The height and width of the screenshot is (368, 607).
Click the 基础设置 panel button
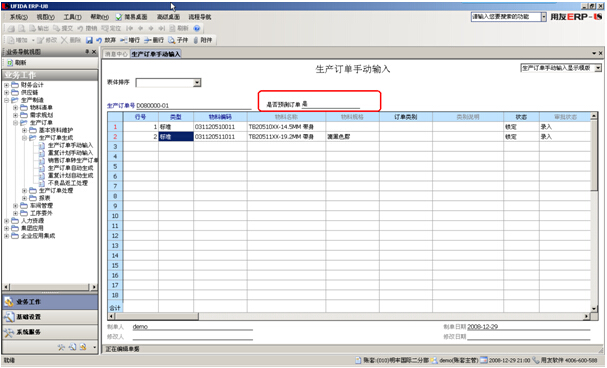coord(50,317)
